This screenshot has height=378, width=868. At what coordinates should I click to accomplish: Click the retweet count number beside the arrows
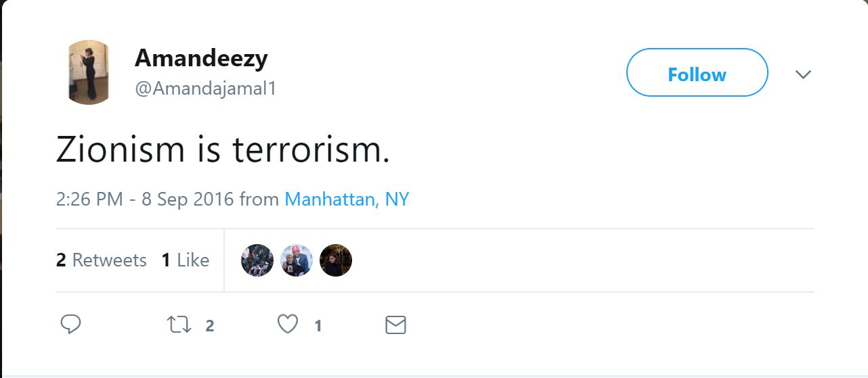[209, 326]
